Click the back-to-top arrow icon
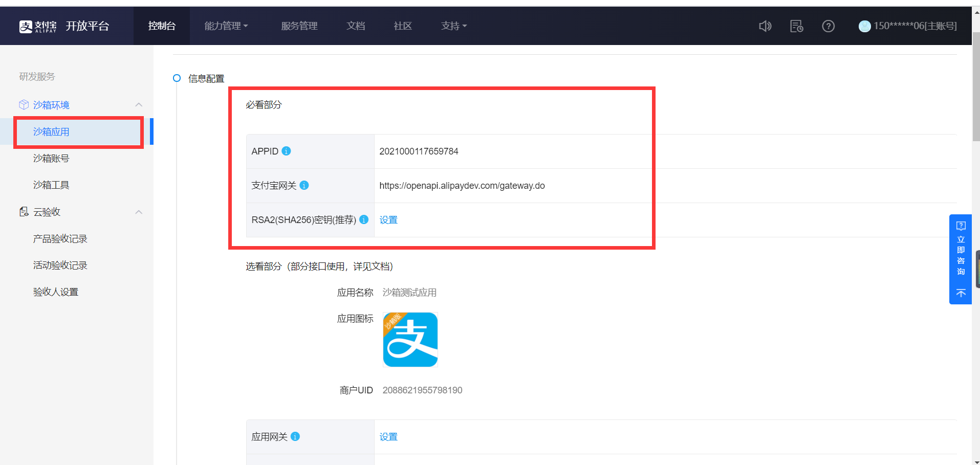980x465 pixels. click(961, 293)
